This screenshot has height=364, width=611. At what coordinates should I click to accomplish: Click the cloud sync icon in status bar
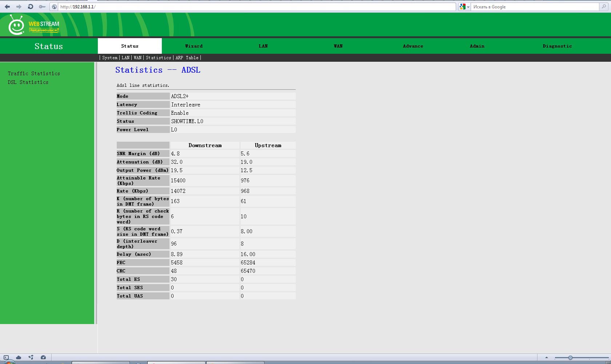[x=19, y=357]
